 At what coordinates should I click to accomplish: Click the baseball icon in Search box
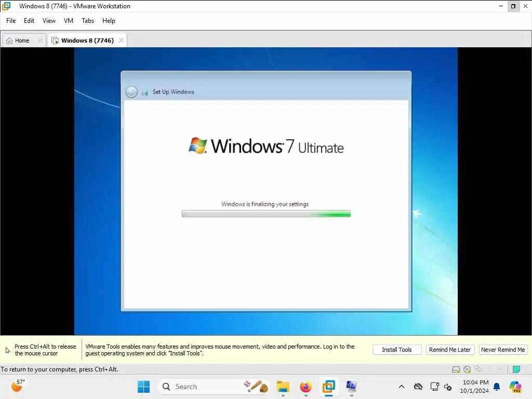(256, 387)
